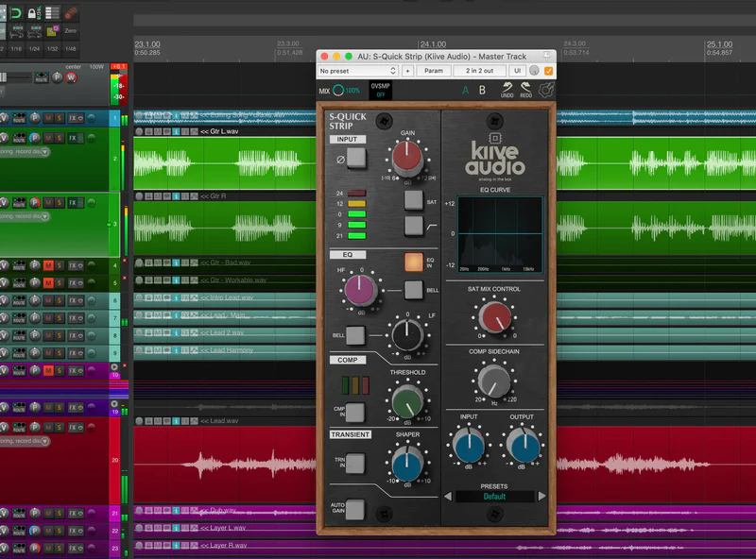Click the Undo arrow icon in plugin
Image resolution: width=756 pixels, height=559 pixels.
click(x=507, y=90)
